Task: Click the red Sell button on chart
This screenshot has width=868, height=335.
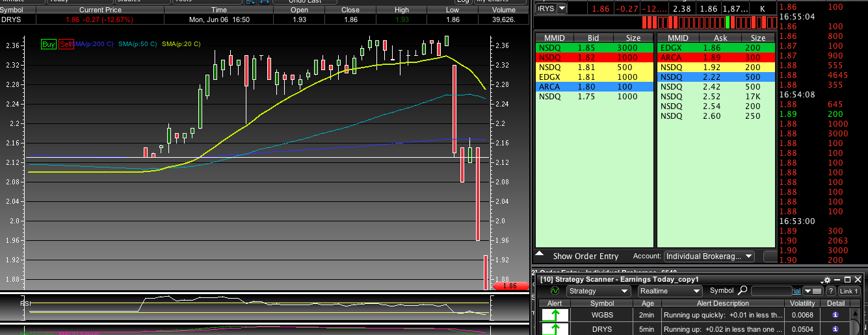Action: point(65,44)
